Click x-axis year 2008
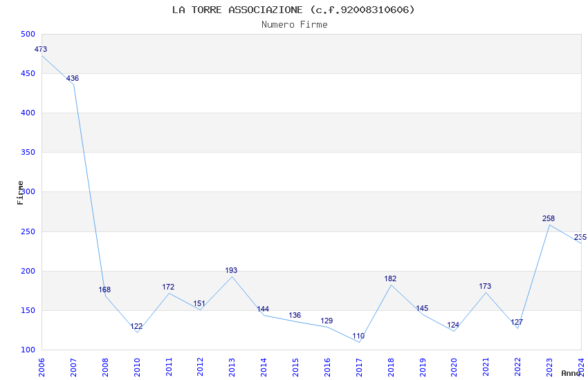 pos(105,367)
